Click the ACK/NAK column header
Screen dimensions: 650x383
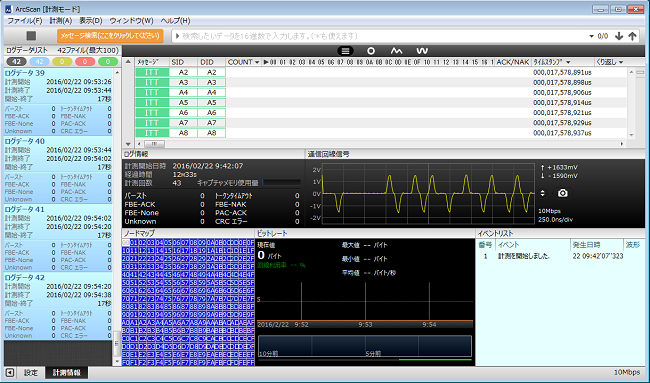point(513,62)
